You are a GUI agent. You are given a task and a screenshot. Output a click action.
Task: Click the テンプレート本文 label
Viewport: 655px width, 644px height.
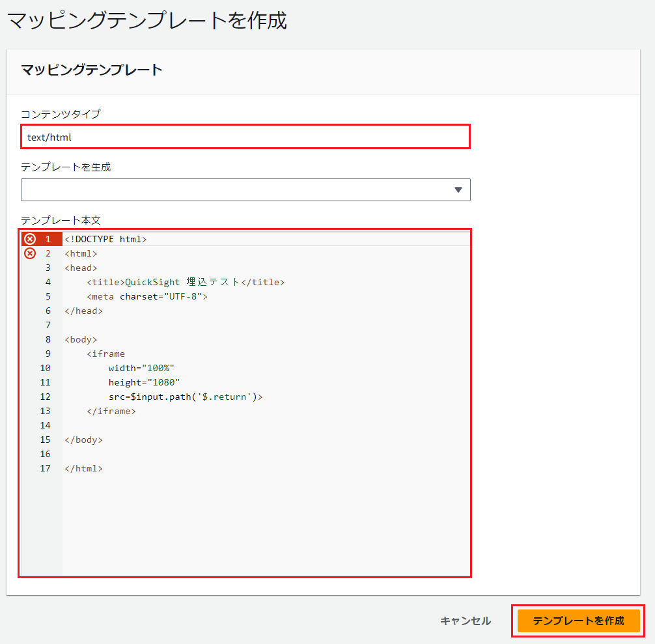61,220
